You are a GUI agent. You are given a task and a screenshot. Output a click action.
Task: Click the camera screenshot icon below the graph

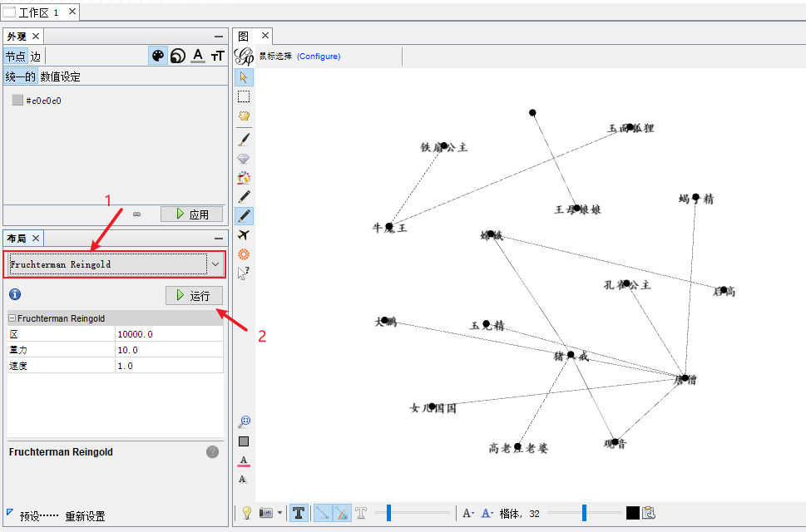tap(265, 513)
